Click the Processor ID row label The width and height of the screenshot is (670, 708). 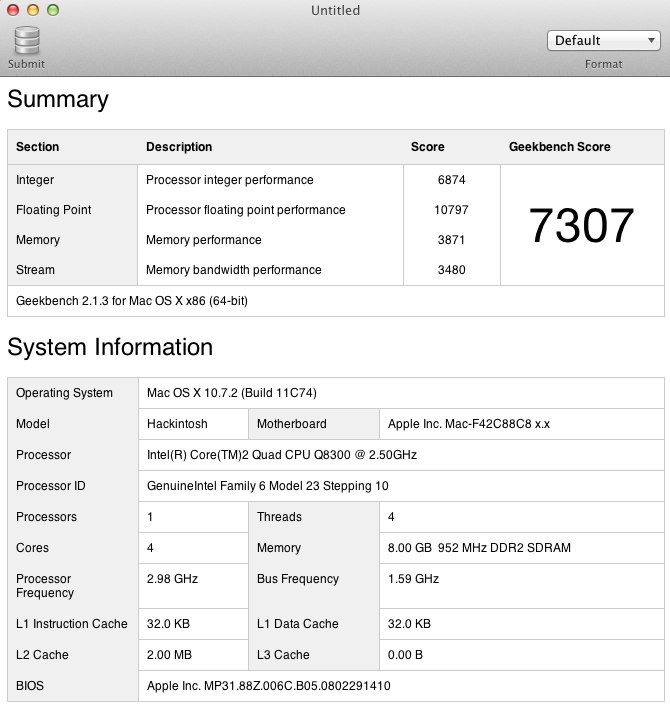(x=51, y=486)
